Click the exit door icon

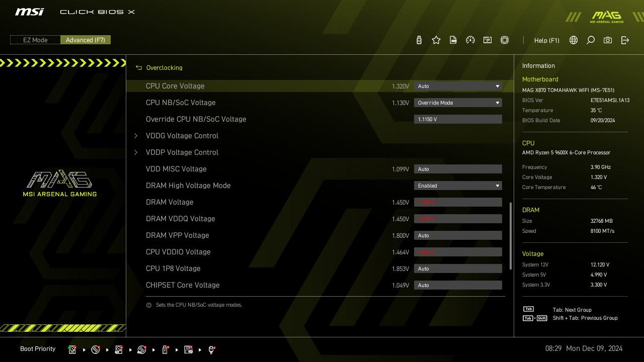[x=625, y=40]
